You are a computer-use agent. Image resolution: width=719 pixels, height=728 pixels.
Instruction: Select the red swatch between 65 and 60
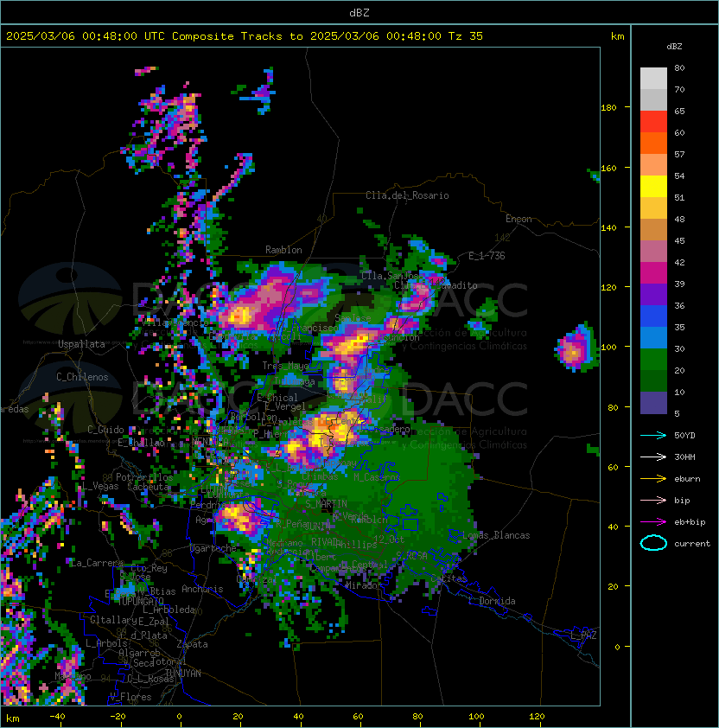(653, 122)
